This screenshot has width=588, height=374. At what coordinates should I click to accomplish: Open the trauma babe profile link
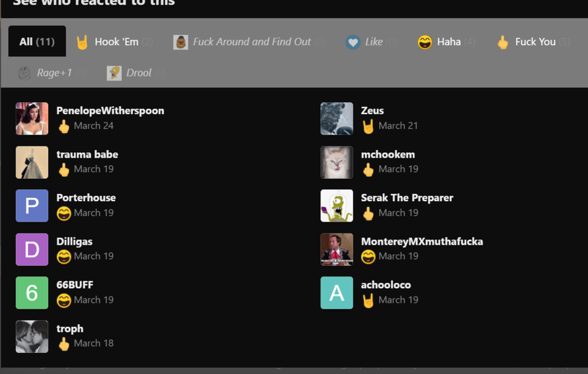click(87, 155)
